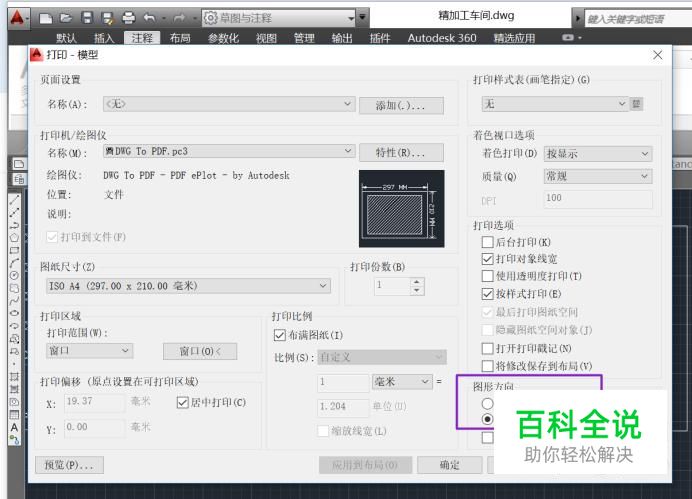
Task: Select the Insert Block tool
Action: click(15, 339)
